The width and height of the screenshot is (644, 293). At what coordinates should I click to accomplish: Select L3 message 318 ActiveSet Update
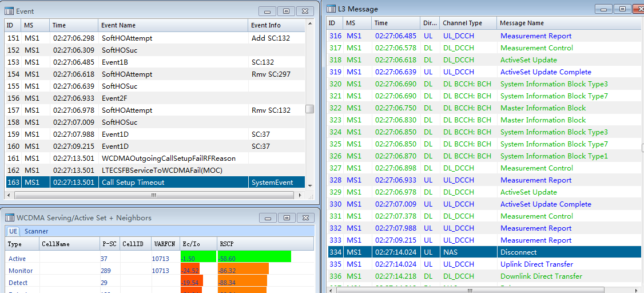click(484, 60)
